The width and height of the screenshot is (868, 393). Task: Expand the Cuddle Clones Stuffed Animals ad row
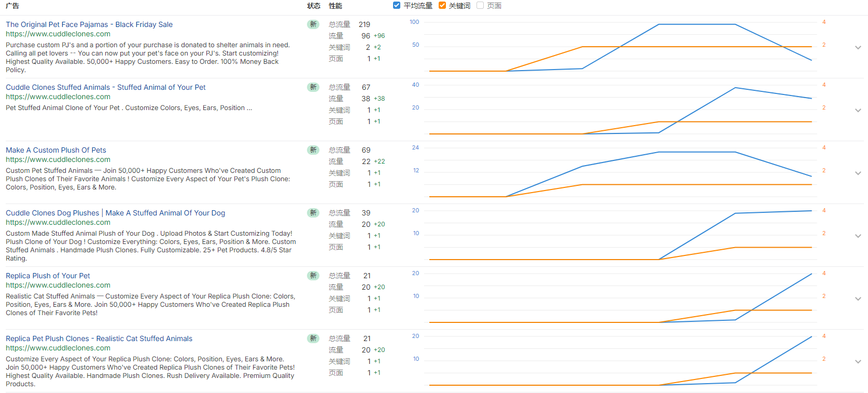pyautogui.click(x=858, y=110)
